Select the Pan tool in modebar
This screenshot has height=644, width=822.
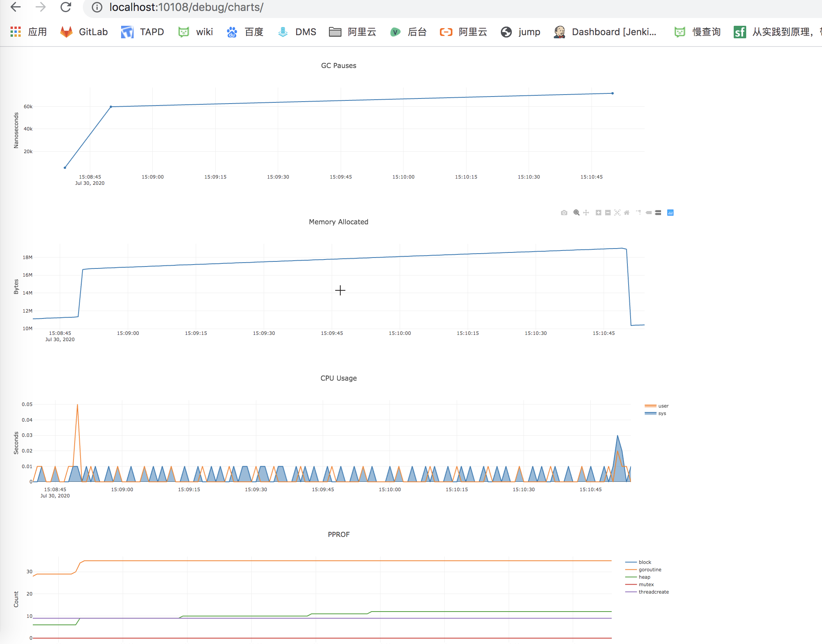click(x=586, y=213)
